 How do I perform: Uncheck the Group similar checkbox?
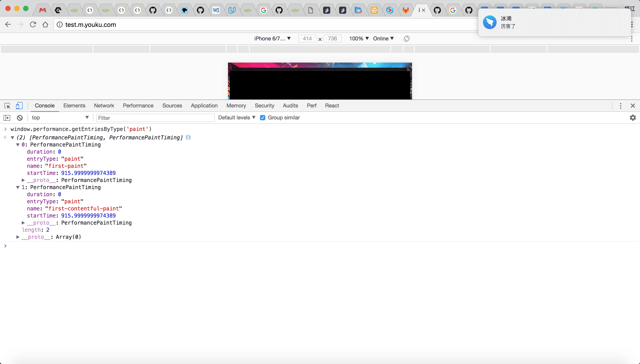[x=263, y=118]
